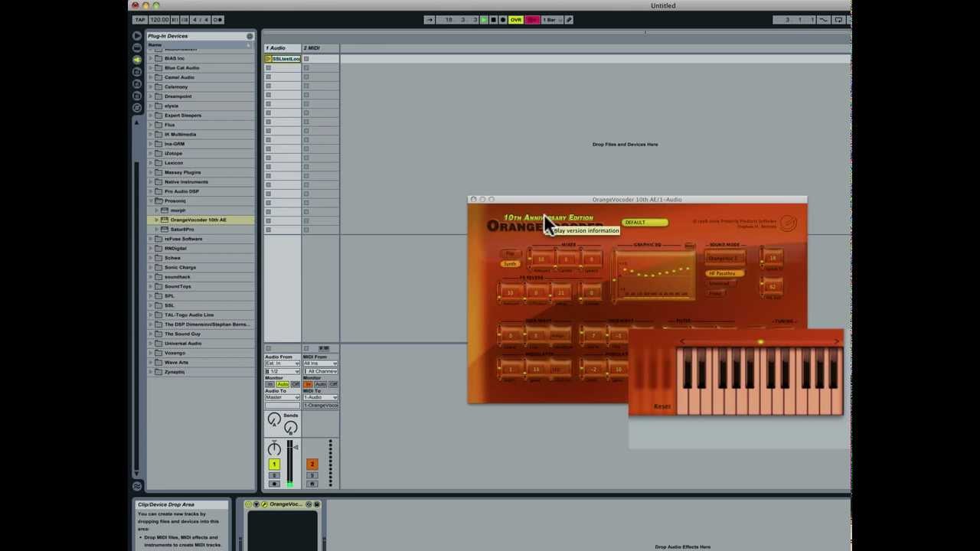Image resolution: width=980 pixels, height=551 pixels.
Task: Open the 1 Bar quantization menu
Action: coord(552,19)
